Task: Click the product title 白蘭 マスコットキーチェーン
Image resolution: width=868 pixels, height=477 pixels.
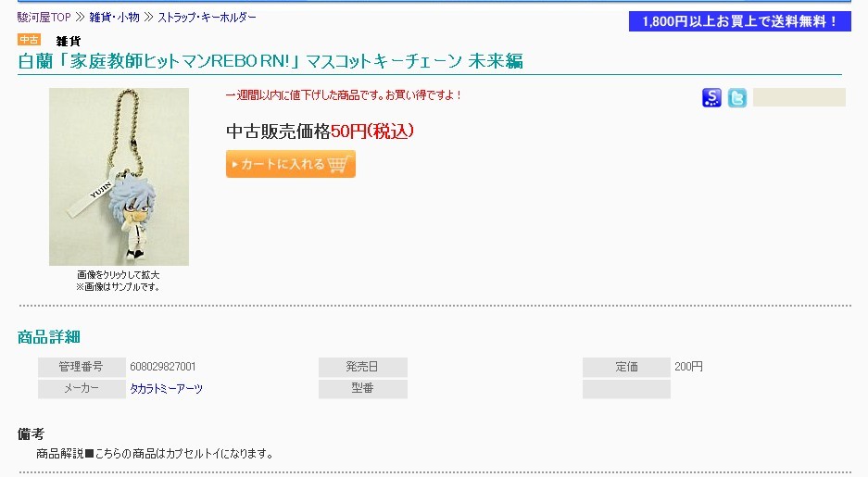Action: (270, 61)
